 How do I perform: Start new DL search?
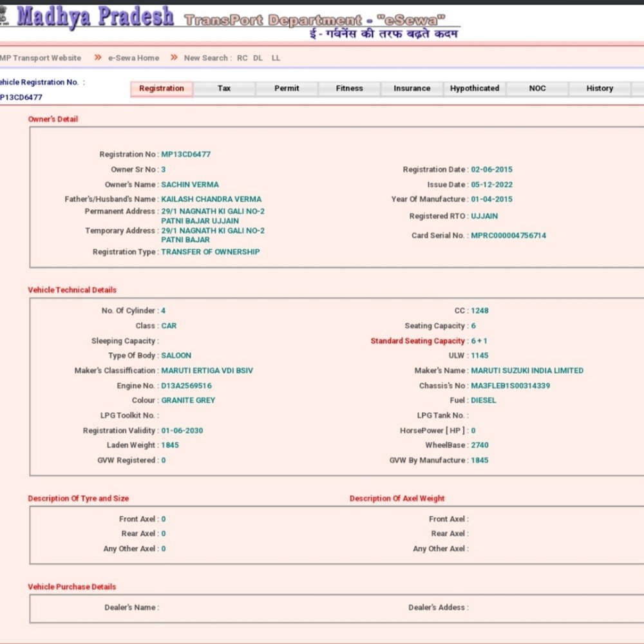258,58
